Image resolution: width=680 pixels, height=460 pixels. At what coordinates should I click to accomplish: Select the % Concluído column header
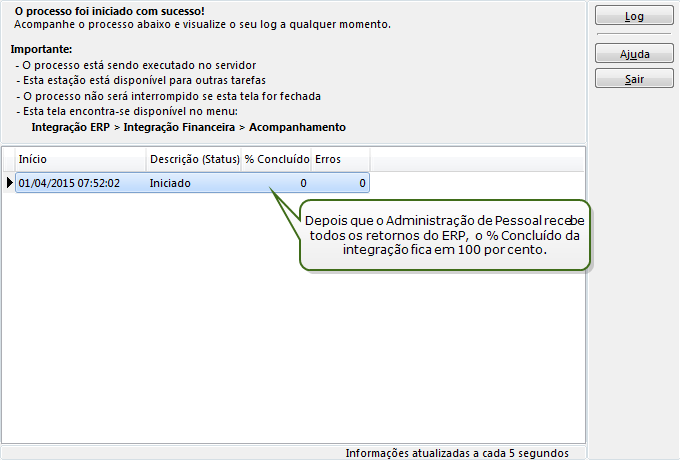pos(277,159)
